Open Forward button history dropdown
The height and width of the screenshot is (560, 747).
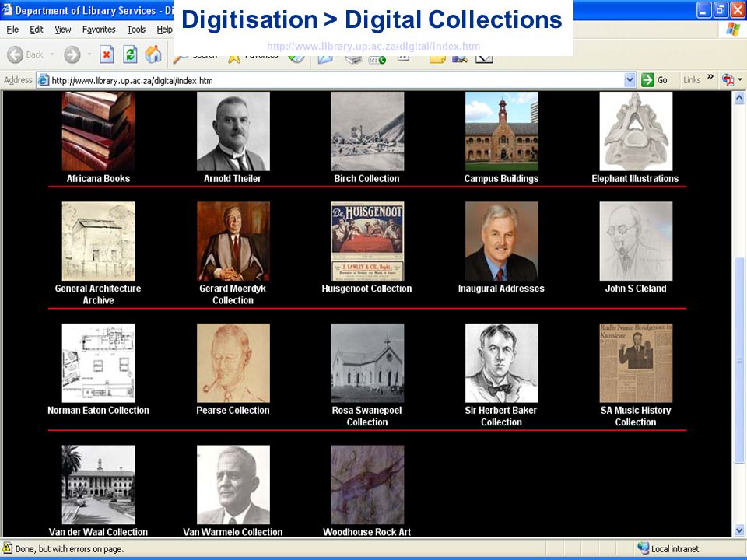click(89, 54)
